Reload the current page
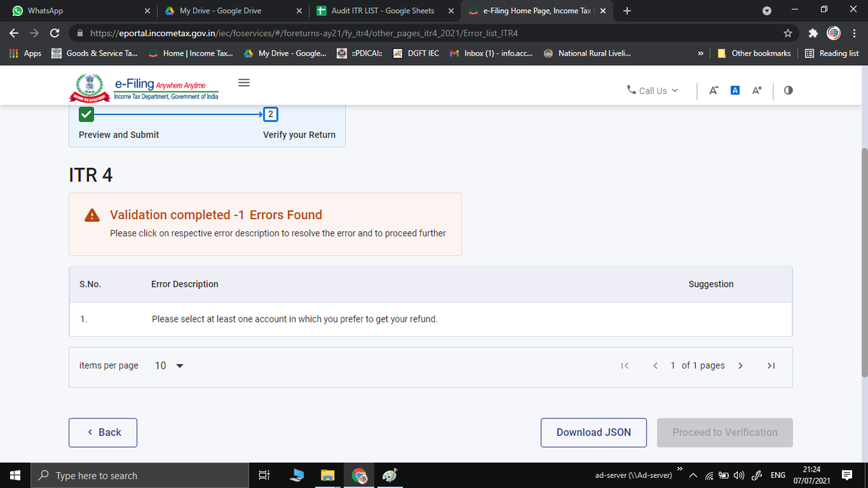Screen dimensions: 868x488 click(x=54, y=33)
